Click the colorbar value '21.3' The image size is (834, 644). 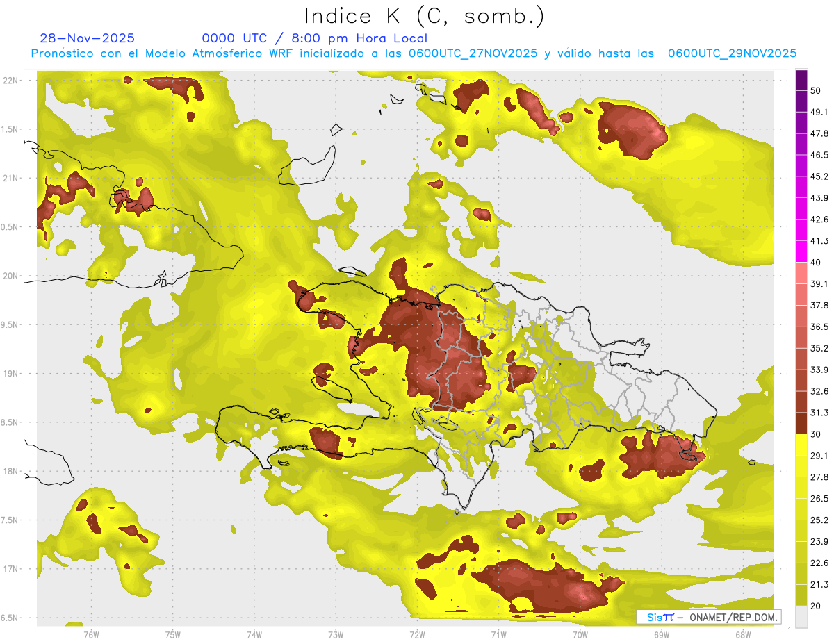[819, 585]
